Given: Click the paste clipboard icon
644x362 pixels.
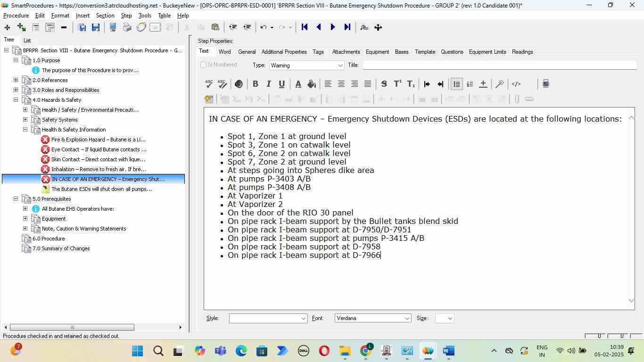Looking at the screenshot, I should pyautogui.click(x=215, y=27).
